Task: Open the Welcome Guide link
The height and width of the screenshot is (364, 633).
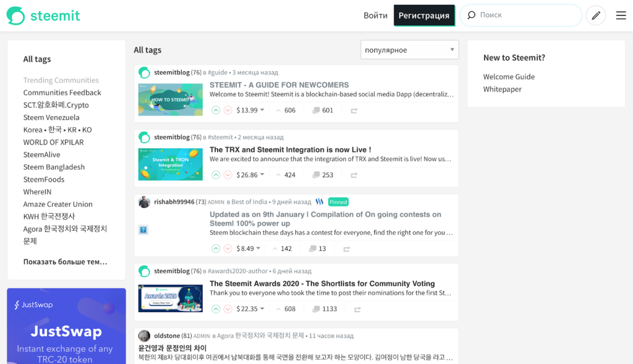Action: click(x=509, y=77)
